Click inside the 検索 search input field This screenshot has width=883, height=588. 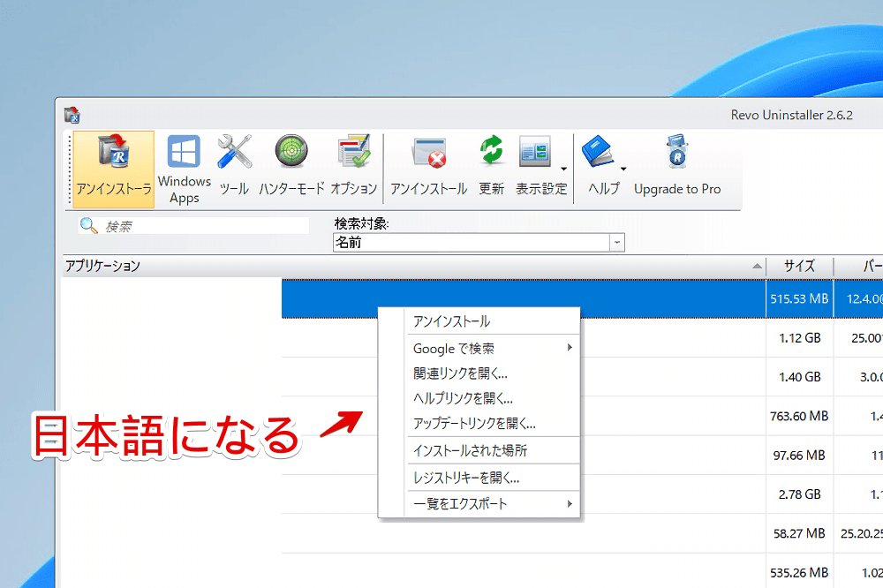[203, 225]
